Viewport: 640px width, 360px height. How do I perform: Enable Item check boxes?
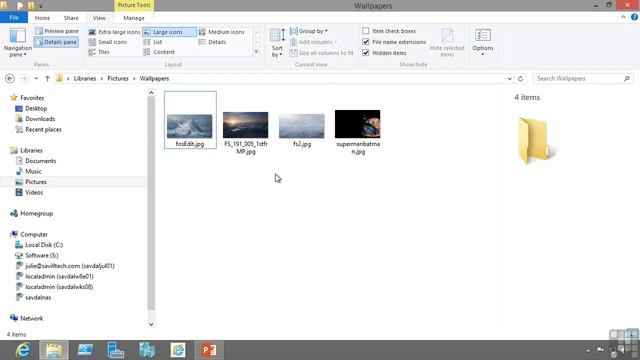[x=366, y=31]
